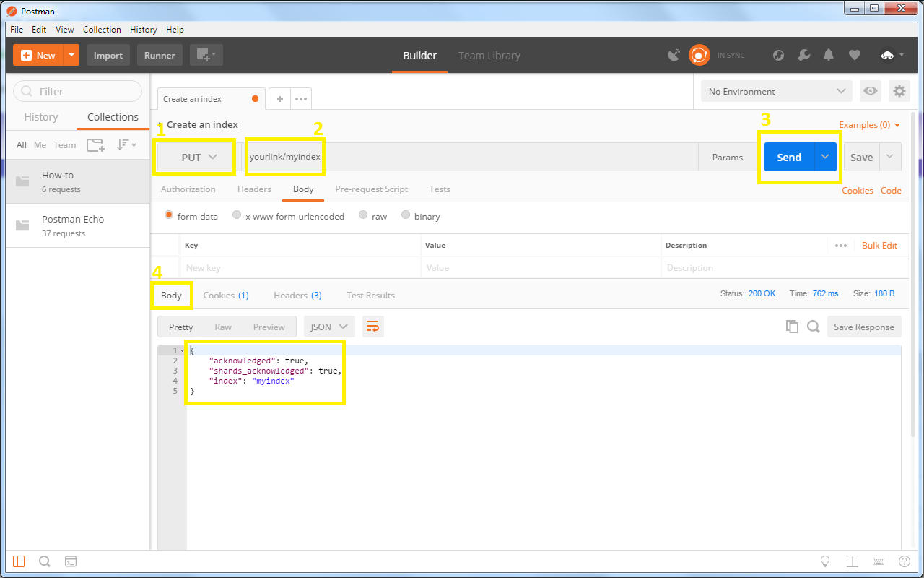Click the new collection folder icon
This screenshot has width=924, height=578.
point(95,145)
